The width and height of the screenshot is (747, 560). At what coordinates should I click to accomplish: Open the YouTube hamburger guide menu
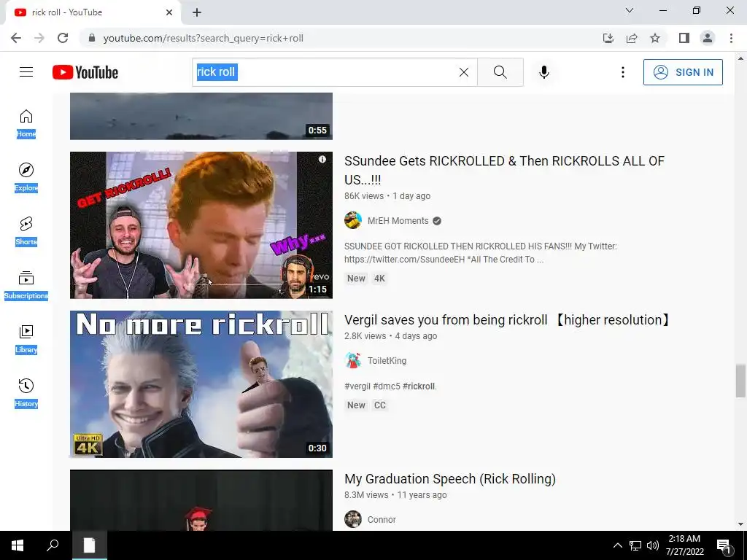[x=26, y=72]
